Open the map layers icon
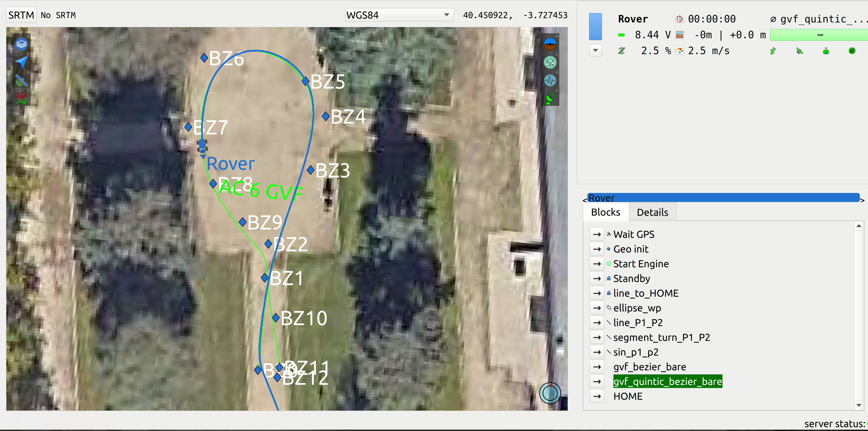This screenshot has height=431, width=868. [x=21, y=44]
